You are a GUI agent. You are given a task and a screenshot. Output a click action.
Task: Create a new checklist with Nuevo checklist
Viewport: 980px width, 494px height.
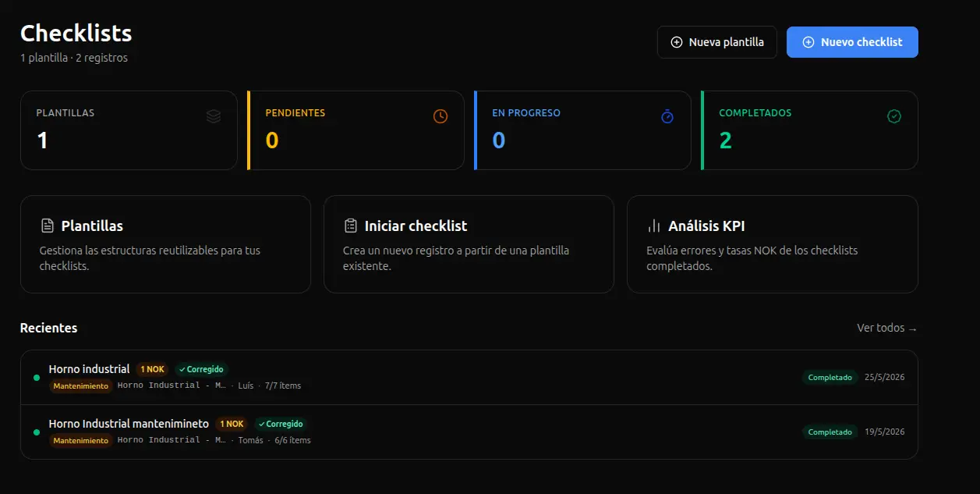[852, 42]
